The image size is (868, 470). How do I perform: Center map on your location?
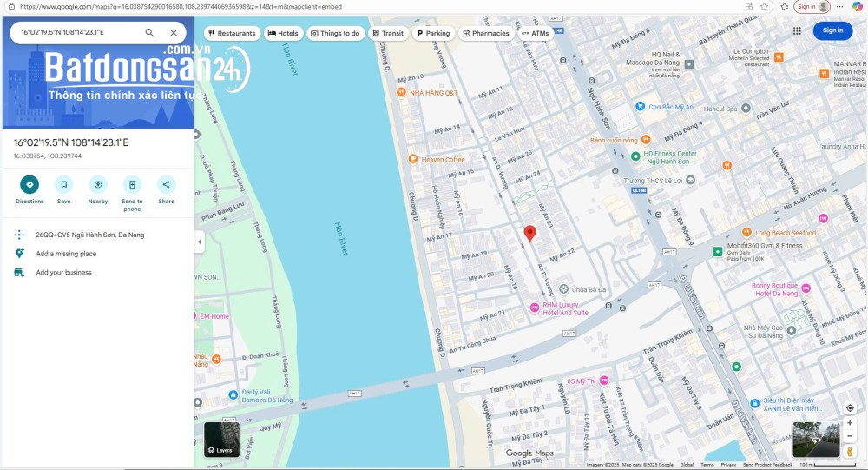click(850, 408)
